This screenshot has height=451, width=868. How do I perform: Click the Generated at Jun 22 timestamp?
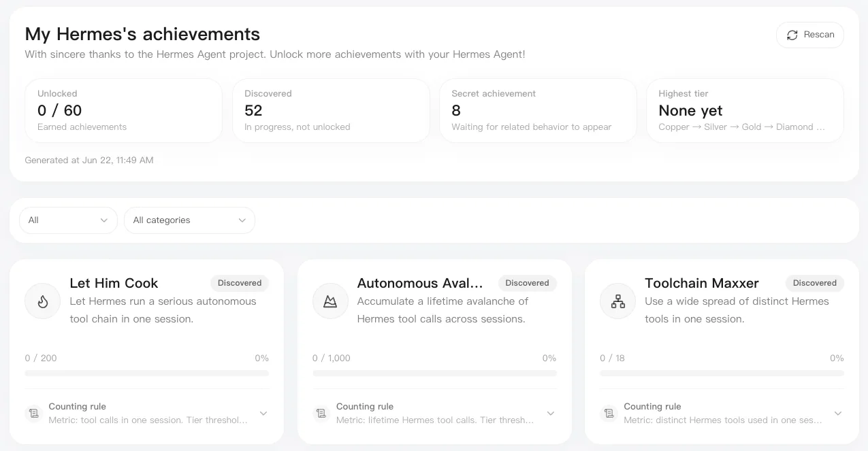tap(89, 161)
